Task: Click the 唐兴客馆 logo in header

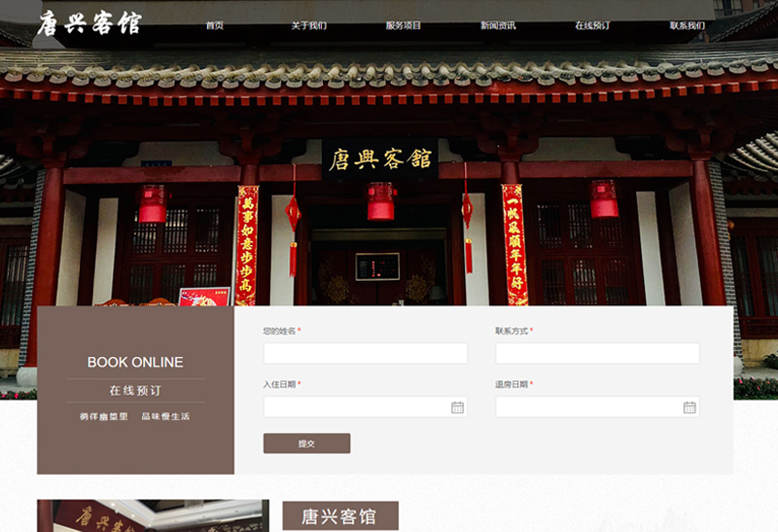Action: pyautogui.click(x=89, y=23)
